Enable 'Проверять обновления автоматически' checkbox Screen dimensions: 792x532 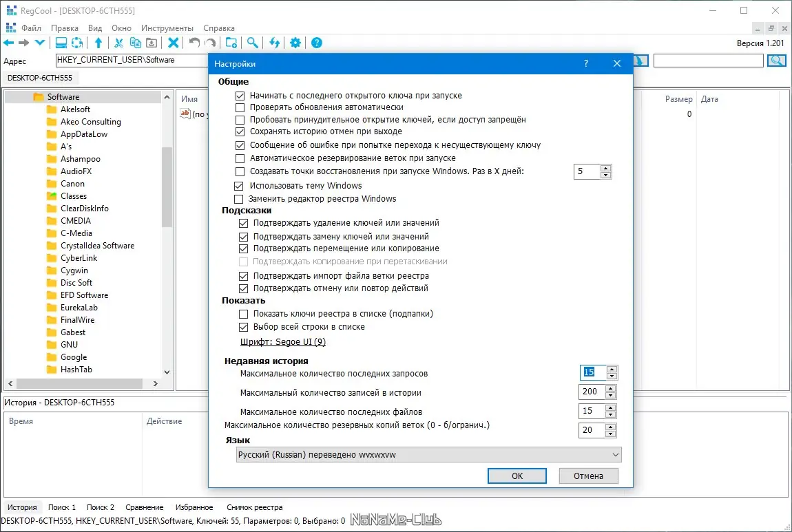click(240, 107)
